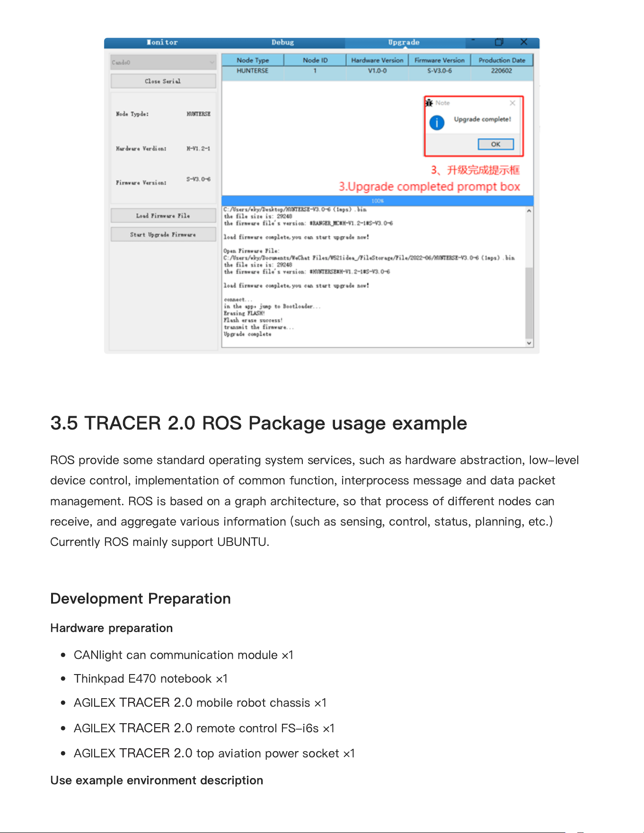Click the "jump to Bootloader" log line
This screenshot has width=644, height=833.
click(x=272, y=307)
